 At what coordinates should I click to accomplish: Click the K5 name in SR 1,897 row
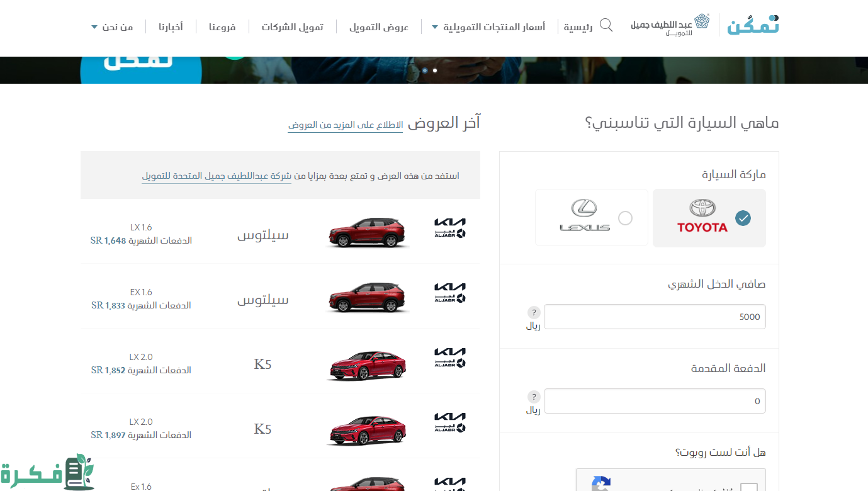point(262,429)
